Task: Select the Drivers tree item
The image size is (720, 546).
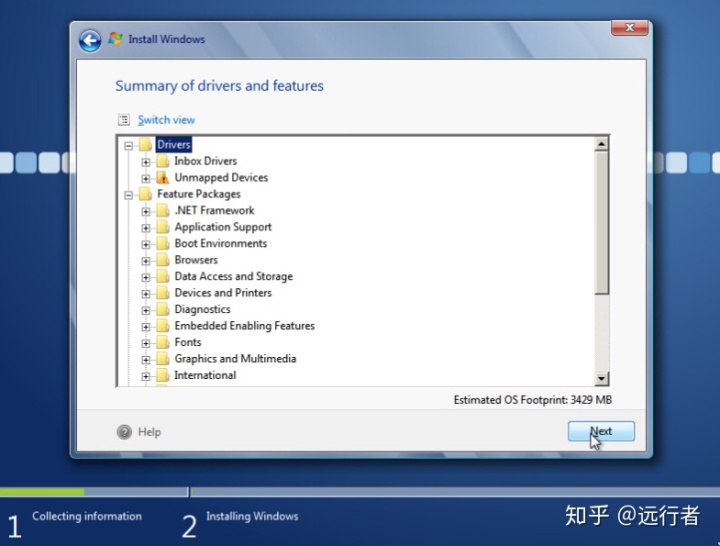Action: tap(174, 145)
